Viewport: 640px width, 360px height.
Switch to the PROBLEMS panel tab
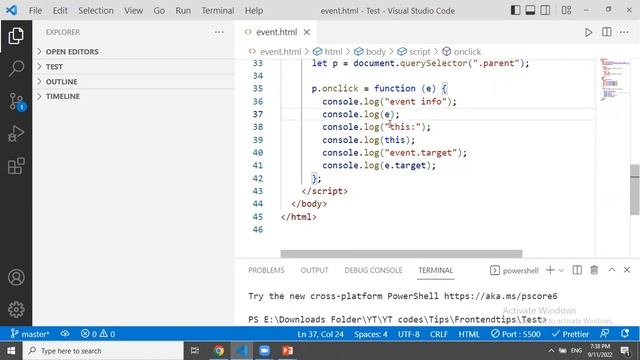click(x=266, y=270)
